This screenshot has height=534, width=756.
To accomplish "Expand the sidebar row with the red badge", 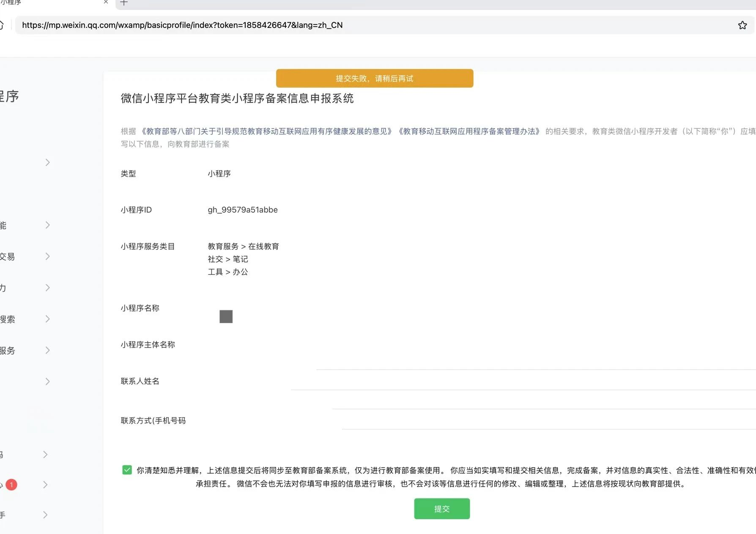I will [45, 485].
